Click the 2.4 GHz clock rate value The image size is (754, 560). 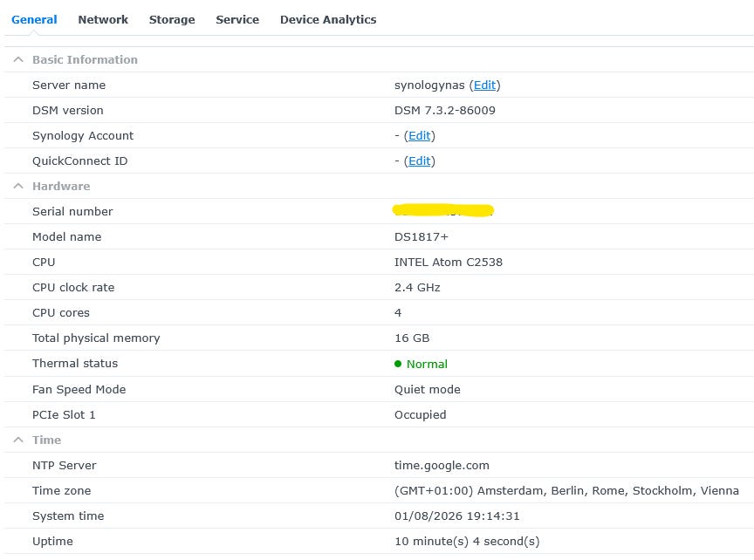click(417, 288)
